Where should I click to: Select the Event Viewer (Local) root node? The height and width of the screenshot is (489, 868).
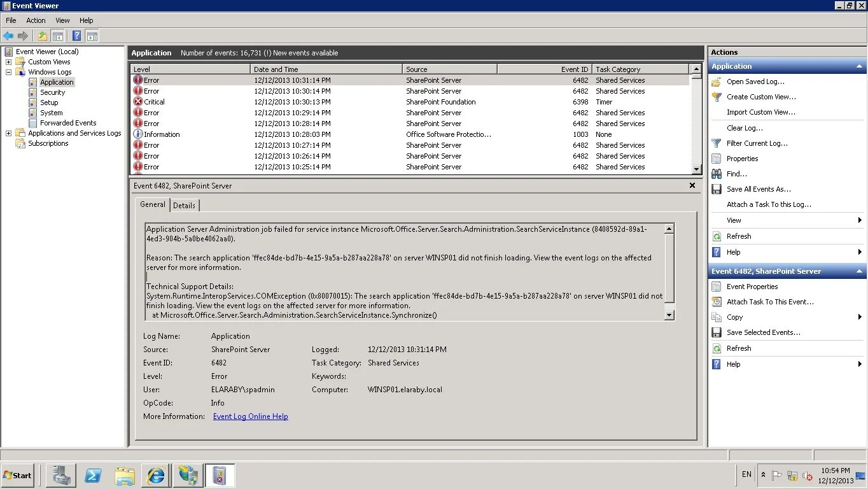coord(47,52)
